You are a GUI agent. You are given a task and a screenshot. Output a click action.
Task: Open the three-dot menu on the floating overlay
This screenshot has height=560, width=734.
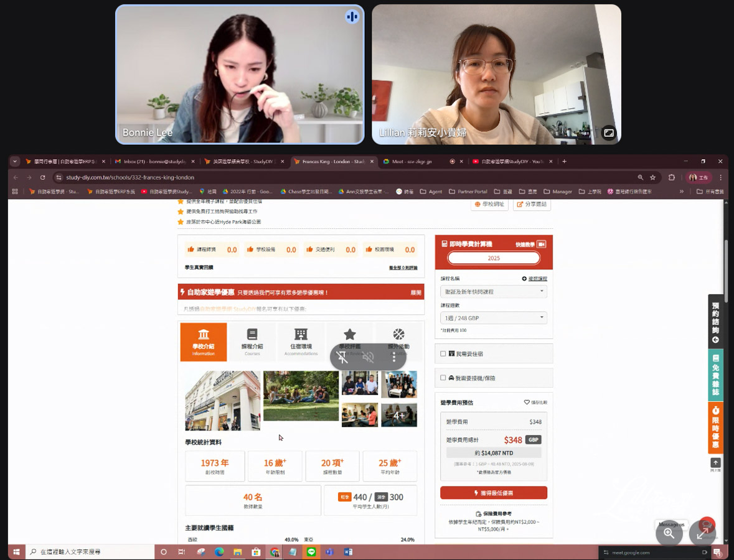(x=394, y=357)
